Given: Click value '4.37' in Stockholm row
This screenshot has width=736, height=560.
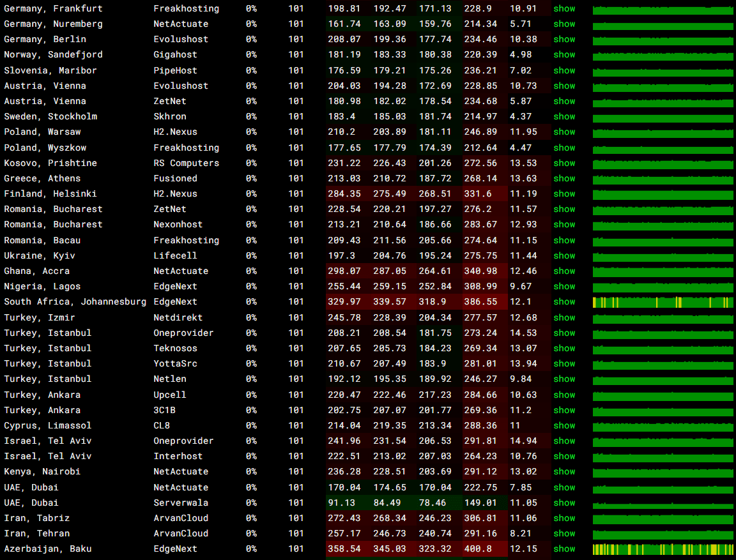Looking at the screenshot, I should tap(521, 116).
